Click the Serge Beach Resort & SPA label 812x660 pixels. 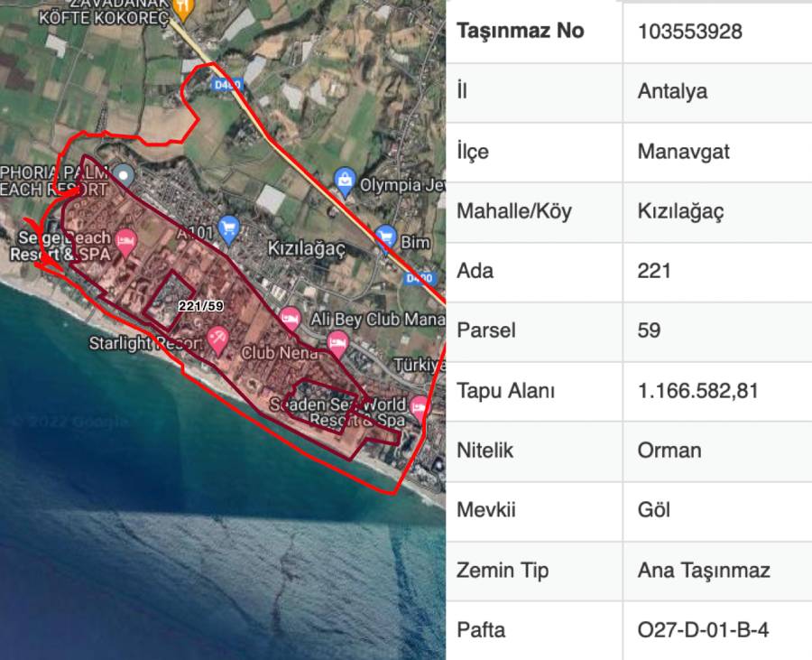(60, 246)
